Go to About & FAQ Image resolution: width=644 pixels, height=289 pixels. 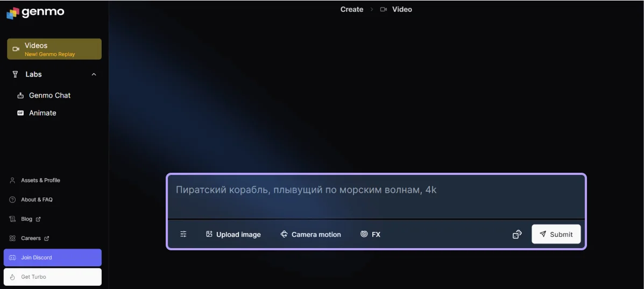click(37, 200)
